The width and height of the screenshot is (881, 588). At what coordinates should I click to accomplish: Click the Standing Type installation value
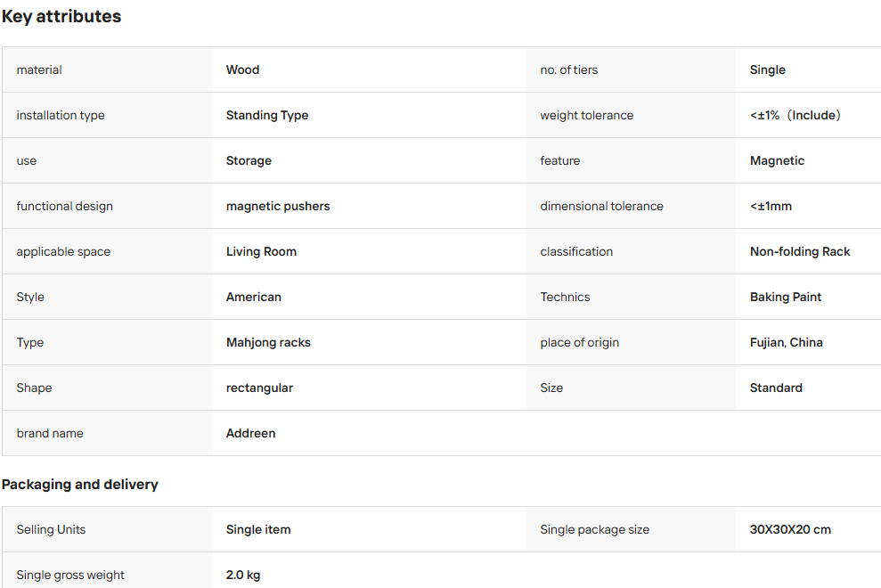click(267, 115)
